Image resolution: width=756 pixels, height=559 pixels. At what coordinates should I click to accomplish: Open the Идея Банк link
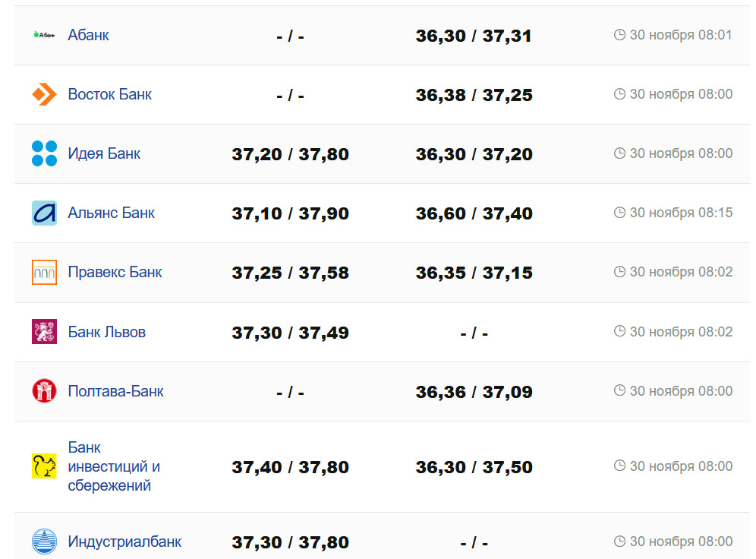point(104,153)
